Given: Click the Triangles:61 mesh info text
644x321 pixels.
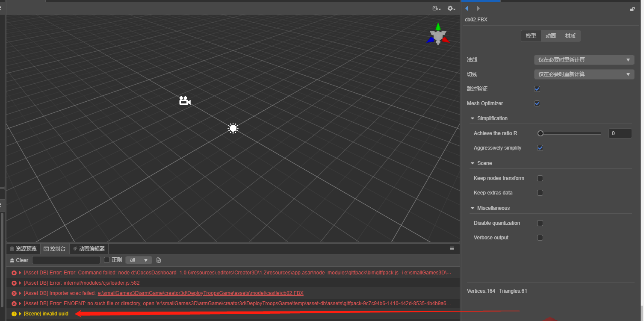Looking at the screenshot, I should (x=513, y=291).
